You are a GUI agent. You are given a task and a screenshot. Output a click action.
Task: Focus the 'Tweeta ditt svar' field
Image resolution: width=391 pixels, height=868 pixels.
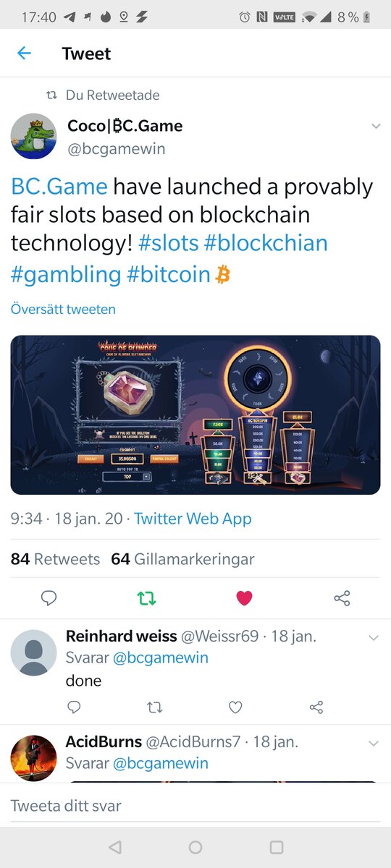click(195, 805)
